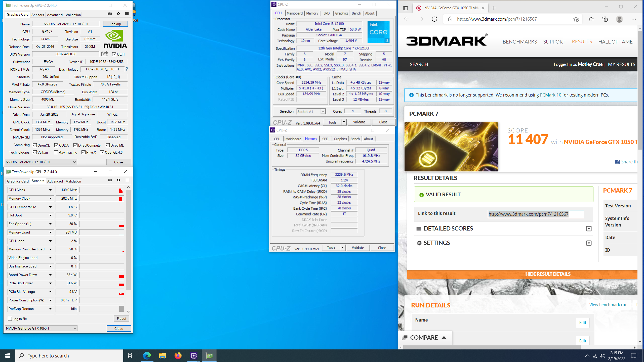The width and height of the screenshot is (644, 362).
Task: Click screenshot camera icon in top GPU-Z window
Action: [110, 14]
